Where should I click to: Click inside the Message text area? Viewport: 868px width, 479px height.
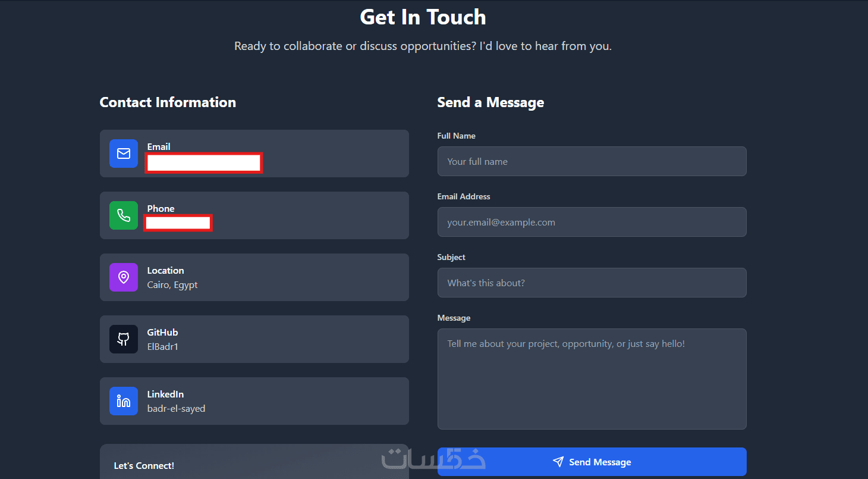(592, 379)
